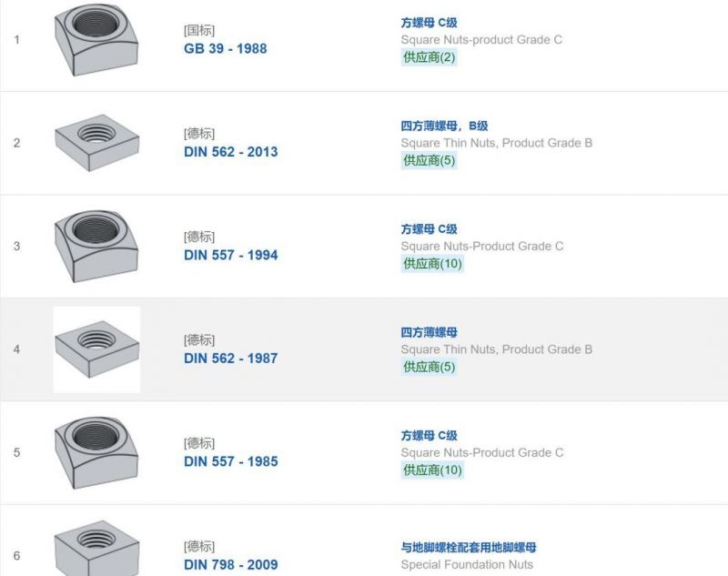The height and width of the screenshot is (576, 728).
Task: Open 与地脚螺栓配套用地脚螺母 title link
Action: click(469, 547)
